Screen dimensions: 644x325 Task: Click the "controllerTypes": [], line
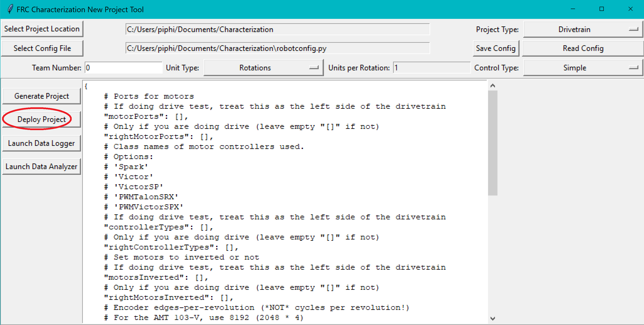pos(158,227)
